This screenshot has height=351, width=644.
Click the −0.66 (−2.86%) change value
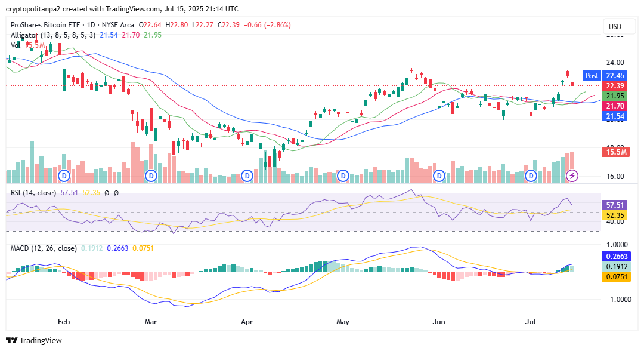pos(267,25)
